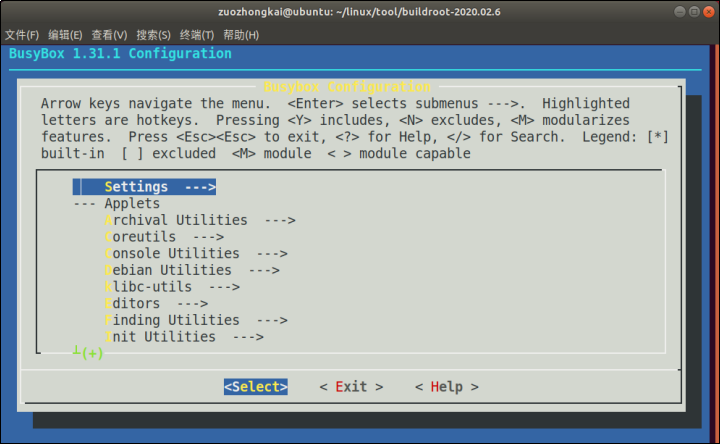
Task: Click the < Exit > button
Action: (351, 387)
